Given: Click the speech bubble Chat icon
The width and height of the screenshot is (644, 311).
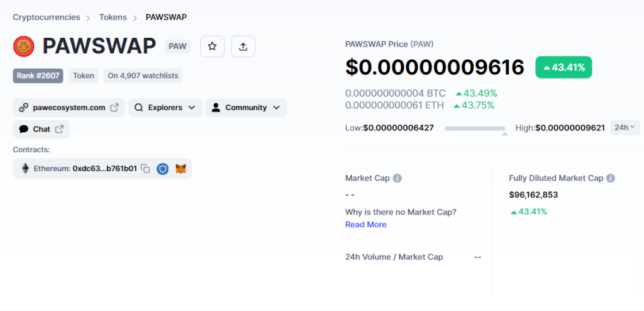Looking at the screenshot, I should coord(24,129).
